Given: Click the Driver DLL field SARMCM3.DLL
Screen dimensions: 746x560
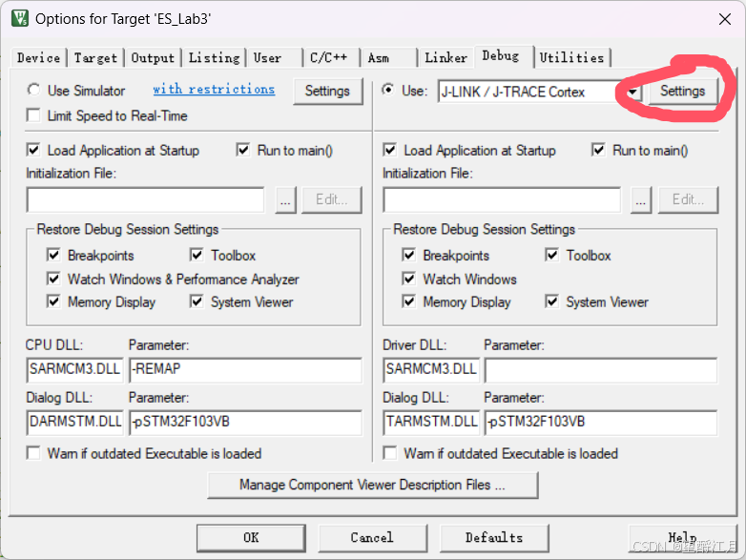Looking at the screenshot, I should point(431,370).
